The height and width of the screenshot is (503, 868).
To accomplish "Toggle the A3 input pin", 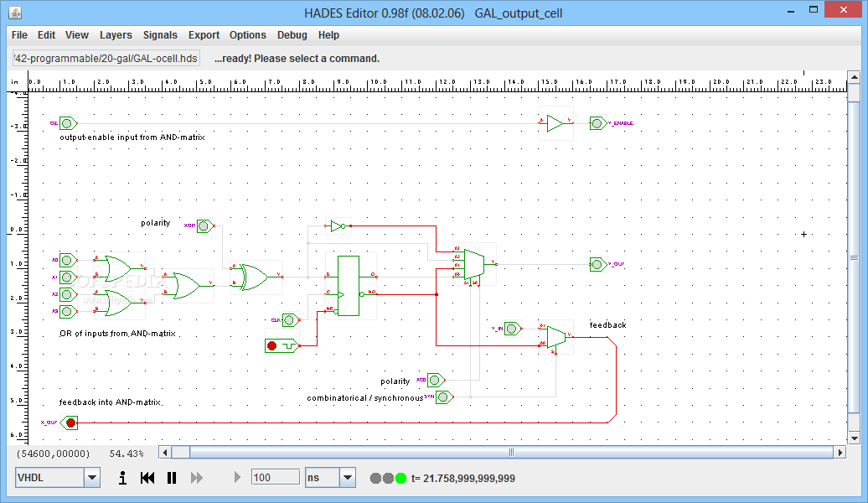I will [x=68, y=311].
